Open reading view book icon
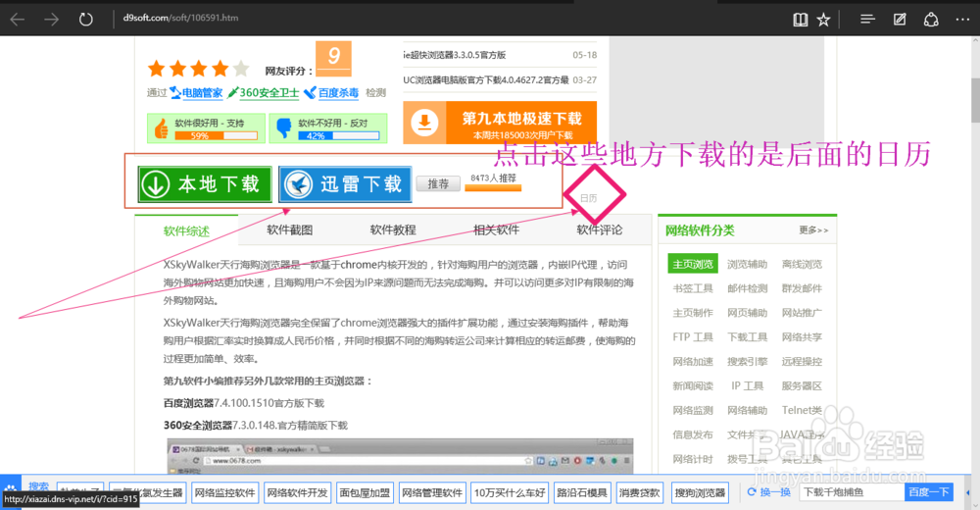The height and width of the screenshot is (510, 980). tap(800, 20)
